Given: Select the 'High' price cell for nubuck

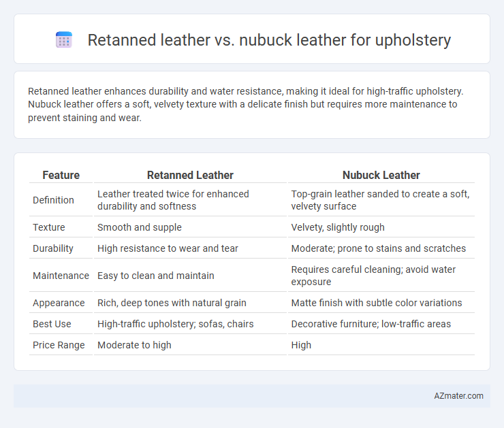Looking at the screenshot, I should coord(381,345).
